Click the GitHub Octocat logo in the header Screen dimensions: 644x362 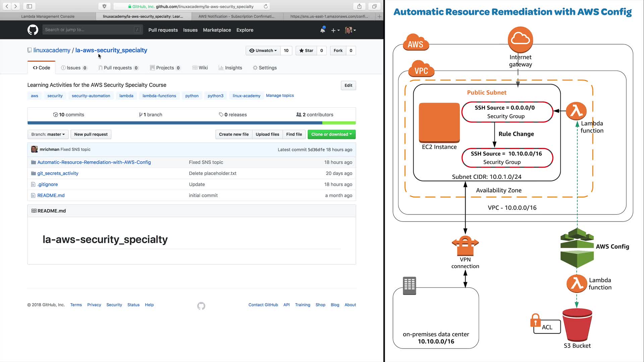pos(33,30)
